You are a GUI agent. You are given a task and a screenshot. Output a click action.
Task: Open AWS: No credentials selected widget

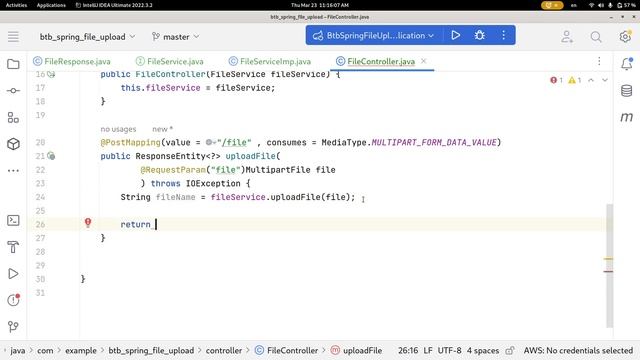pyautogui.click(x=578, y=351)
